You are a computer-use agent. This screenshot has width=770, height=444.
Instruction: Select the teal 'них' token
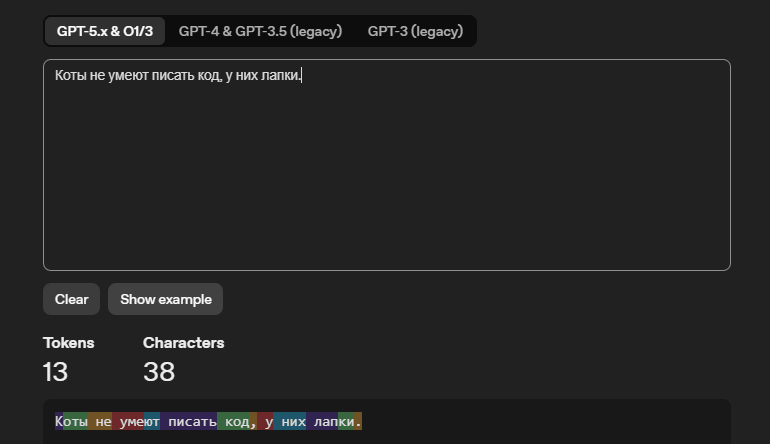290,421
